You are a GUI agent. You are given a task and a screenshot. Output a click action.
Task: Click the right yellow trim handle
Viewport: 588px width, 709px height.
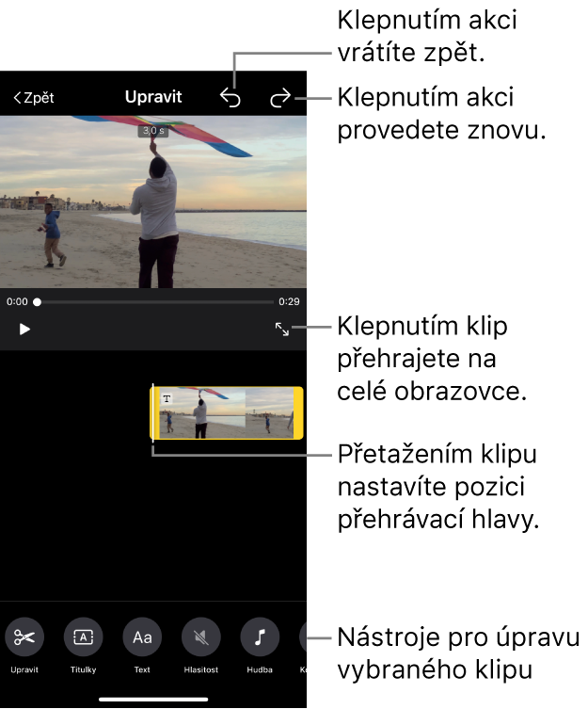click(x=298, y=412)
